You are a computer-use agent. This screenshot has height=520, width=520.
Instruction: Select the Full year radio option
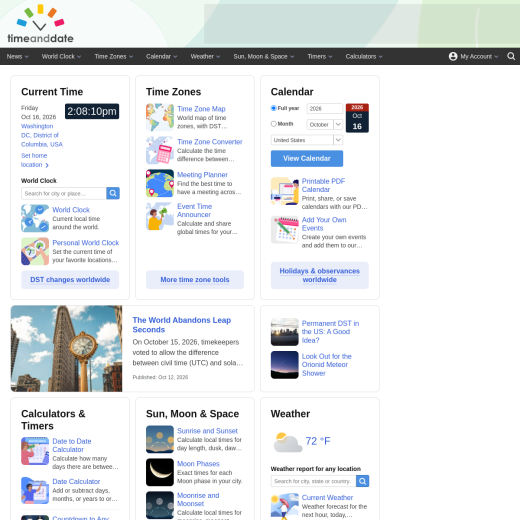tap(274, 108)
